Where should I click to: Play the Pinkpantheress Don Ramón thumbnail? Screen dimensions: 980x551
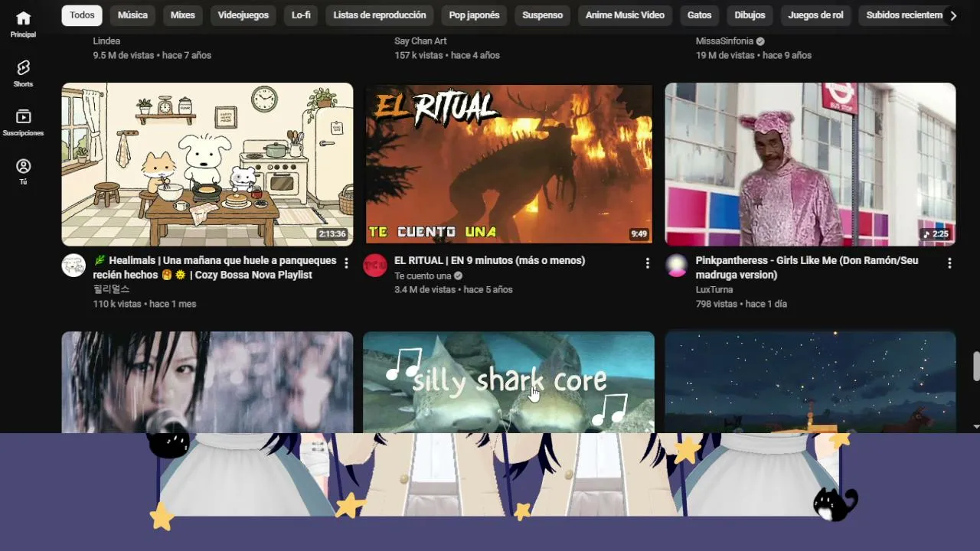click(x=810, y=165)
